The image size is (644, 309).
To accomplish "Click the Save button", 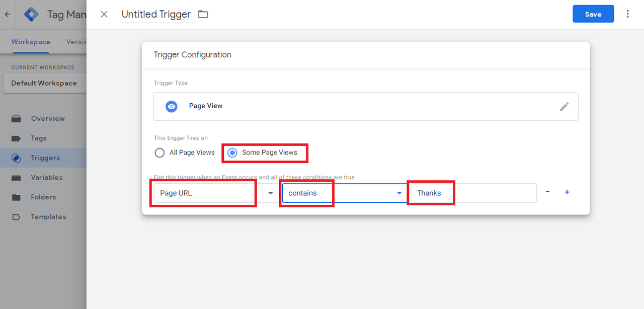I will (x=593, y=14).
